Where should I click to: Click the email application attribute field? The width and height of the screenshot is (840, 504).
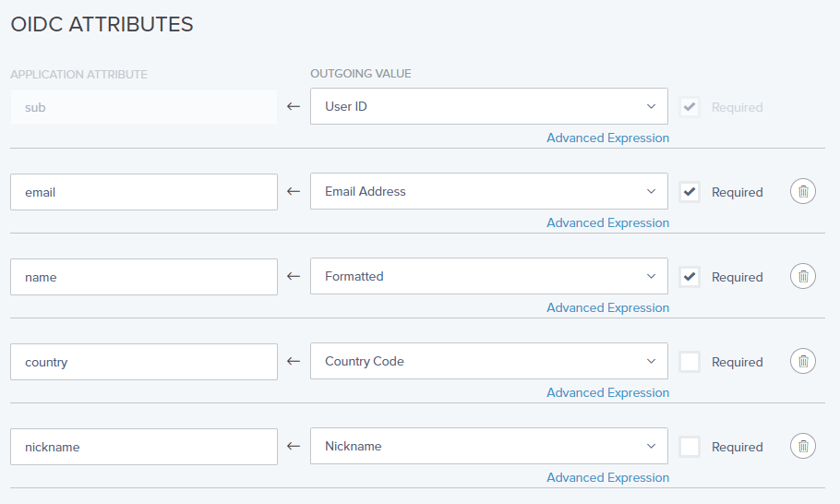(x=144, y=192)
